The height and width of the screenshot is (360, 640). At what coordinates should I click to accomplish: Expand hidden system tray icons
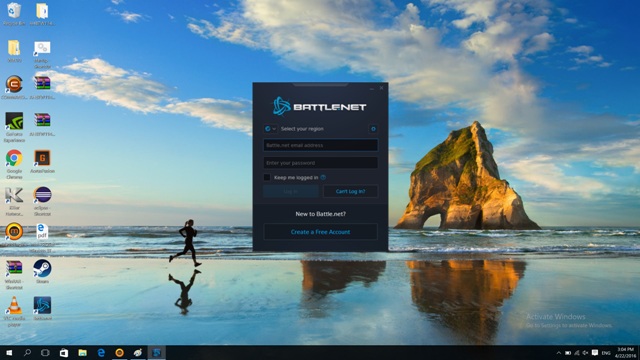click(x=558, y=353)
